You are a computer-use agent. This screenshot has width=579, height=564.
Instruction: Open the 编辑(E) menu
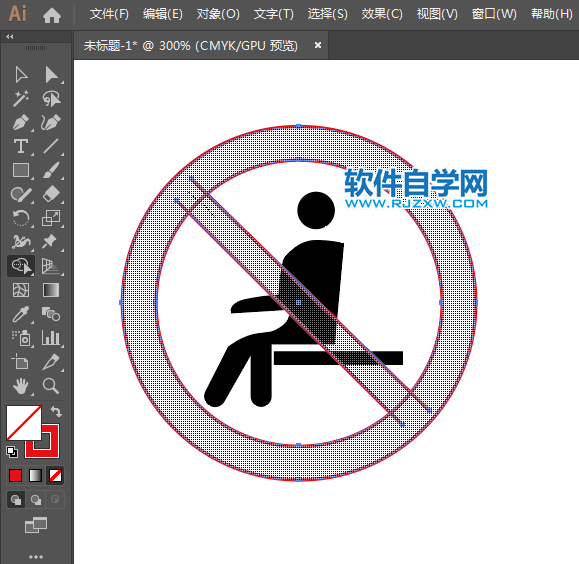pos(163,15)
